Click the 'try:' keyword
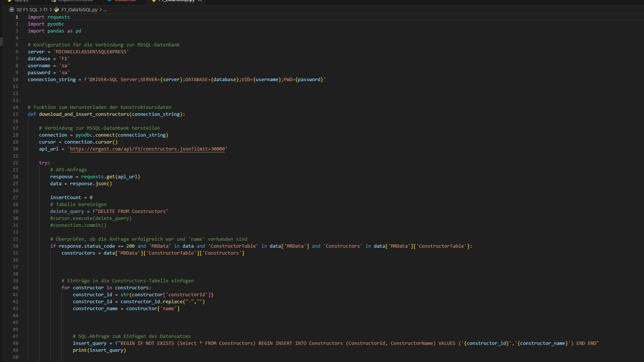Image resolution: width=644 pixels, height=362 pixels. (45, 163)
